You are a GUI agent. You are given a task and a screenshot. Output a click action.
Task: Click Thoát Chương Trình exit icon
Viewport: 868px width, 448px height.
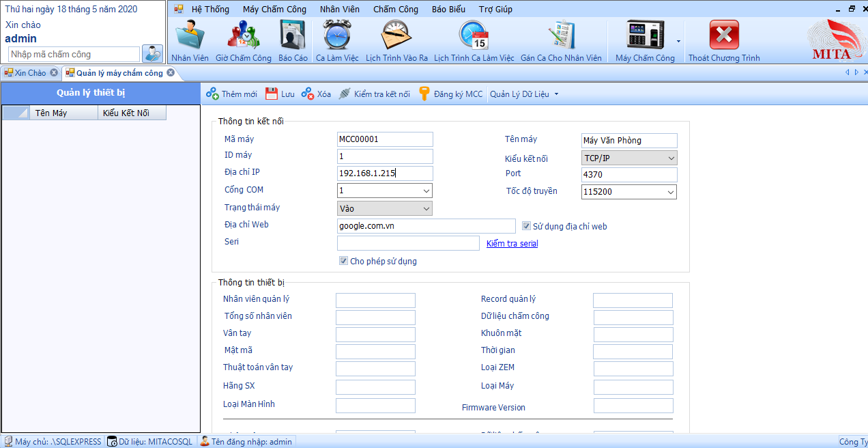coord(723,35)
